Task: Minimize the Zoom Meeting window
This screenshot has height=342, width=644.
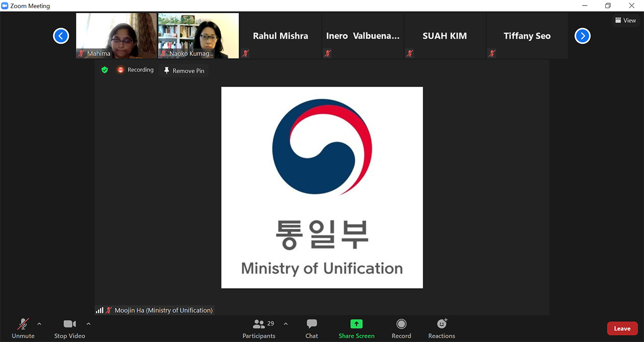Action: coord(585,6)
